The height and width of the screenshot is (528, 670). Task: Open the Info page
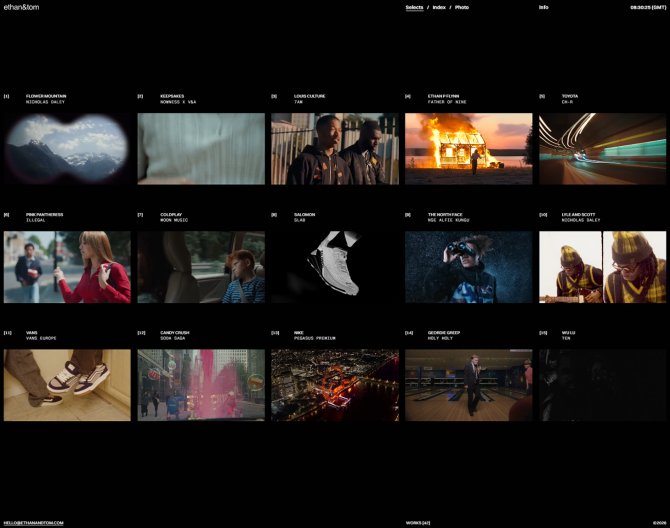[543, 7]
